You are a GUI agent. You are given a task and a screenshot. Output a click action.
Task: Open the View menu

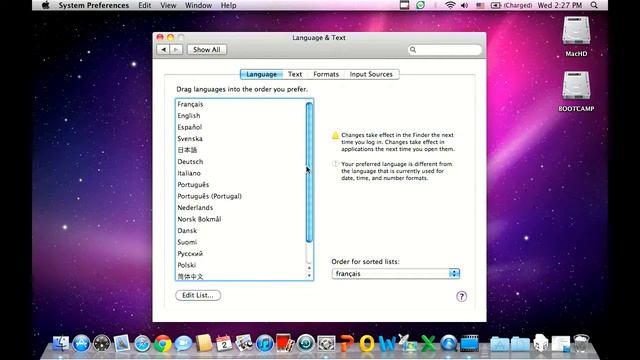click(168, 5)
